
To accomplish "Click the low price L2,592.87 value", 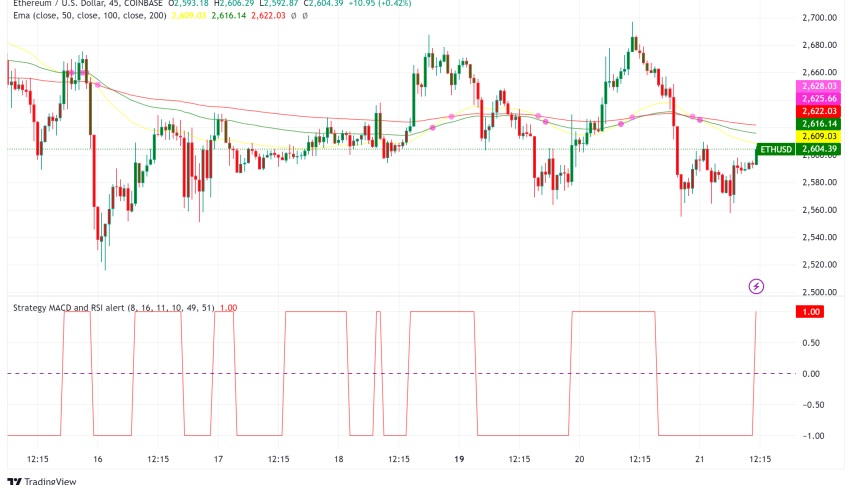I will click(x=278, y=3).
